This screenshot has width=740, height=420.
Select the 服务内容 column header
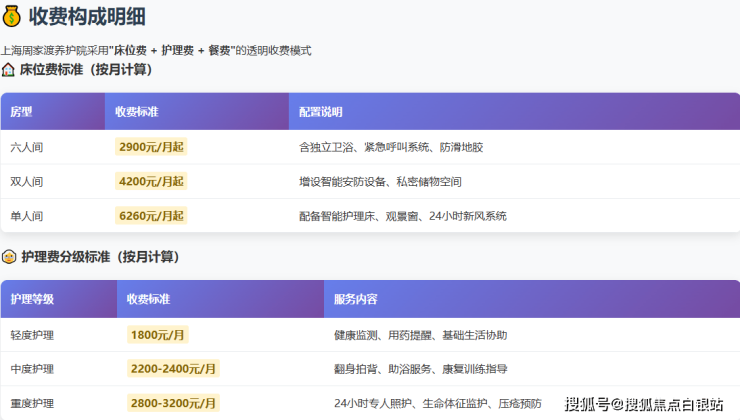(355, 299)
